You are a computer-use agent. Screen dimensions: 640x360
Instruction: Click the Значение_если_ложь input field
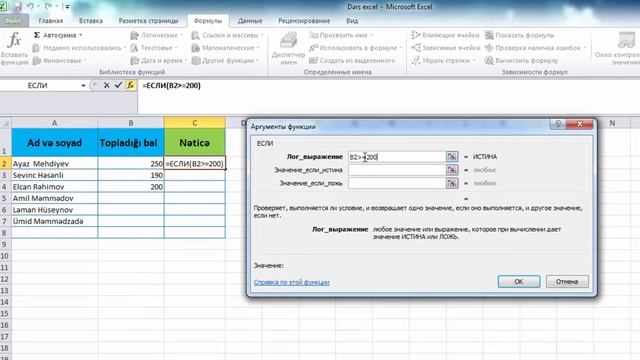[x=396, y=183]
